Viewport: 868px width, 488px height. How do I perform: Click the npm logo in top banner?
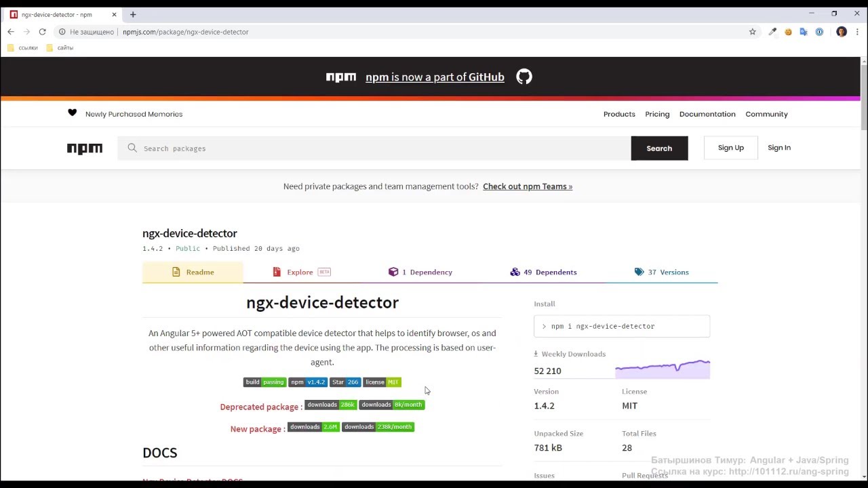(x=341, y=77)
